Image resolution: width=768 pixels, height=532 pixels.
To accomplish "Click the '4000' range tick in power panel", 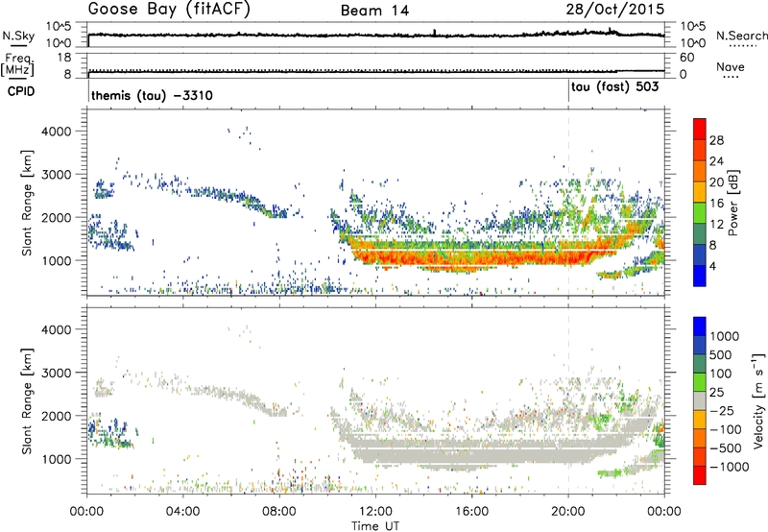I will tap(56, 132).
